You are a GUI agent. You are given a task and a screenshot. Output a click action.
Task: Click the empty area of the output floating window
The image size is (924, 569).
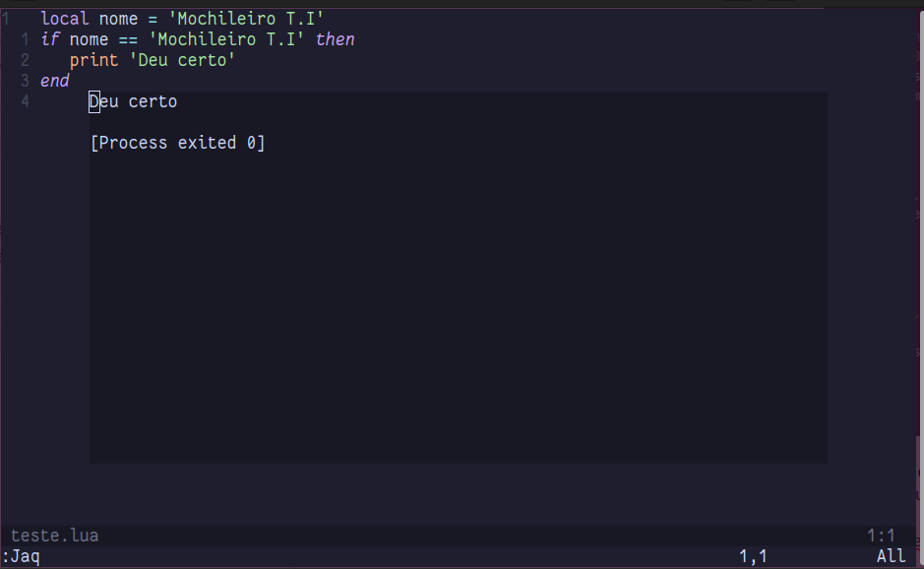pyautogui.click(x=458, y=315)
